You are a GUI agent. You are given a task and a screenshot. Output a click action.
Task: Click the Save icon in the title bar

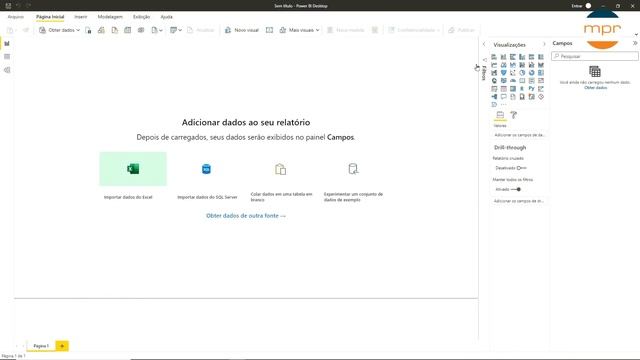[x=8, y=6]
